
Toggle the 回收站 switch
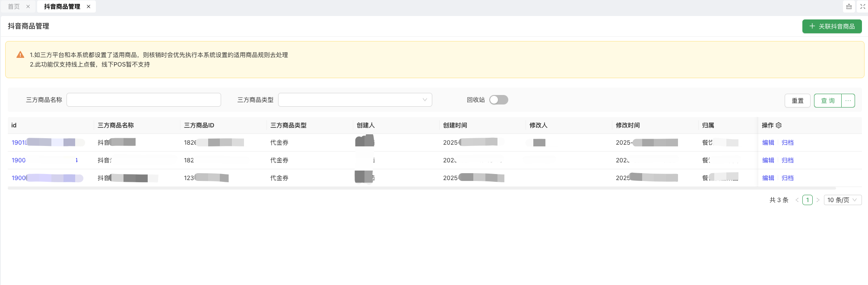click(499, 100)
